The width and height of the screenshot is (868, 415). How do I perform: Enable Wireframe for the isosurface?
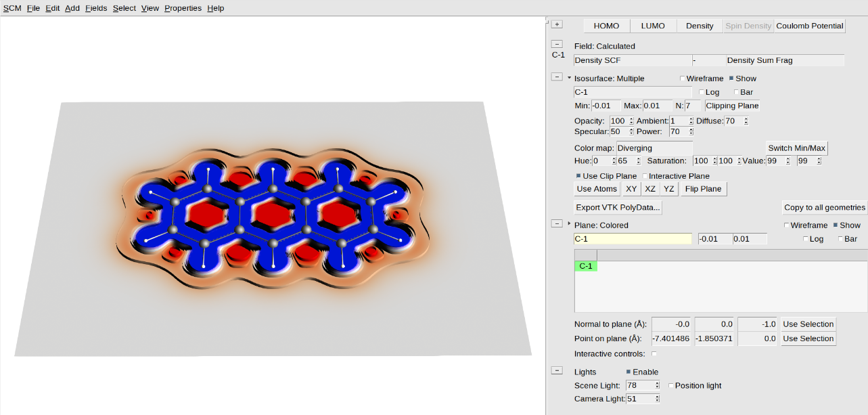[x=681, y=78]
